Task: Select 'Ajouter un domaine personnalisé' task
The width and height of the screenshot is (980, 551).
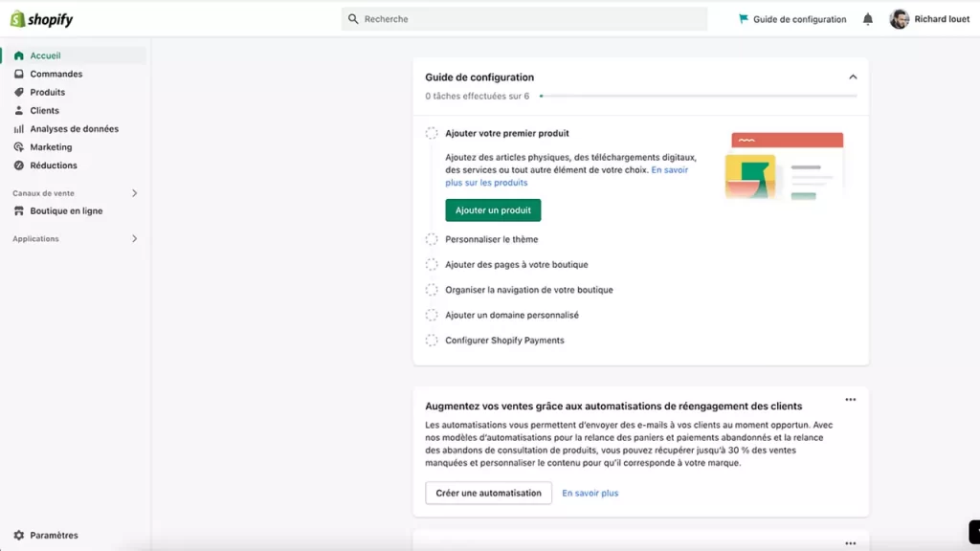Action: click(512, 315)
